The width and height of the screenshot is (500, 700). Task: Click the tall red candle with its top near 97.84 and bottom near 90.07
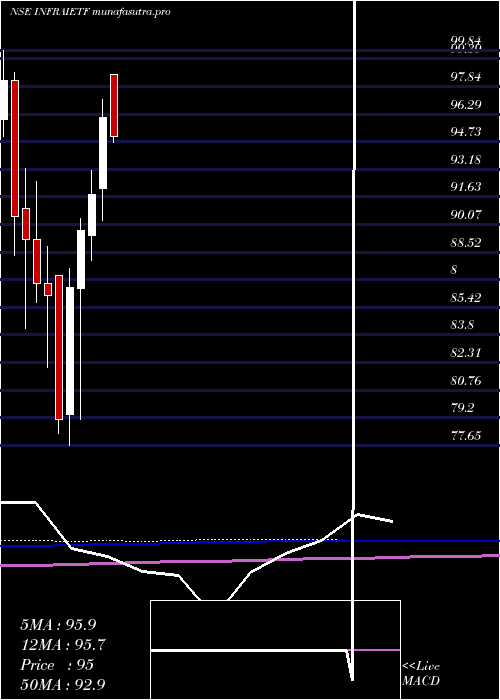point(15,148)
